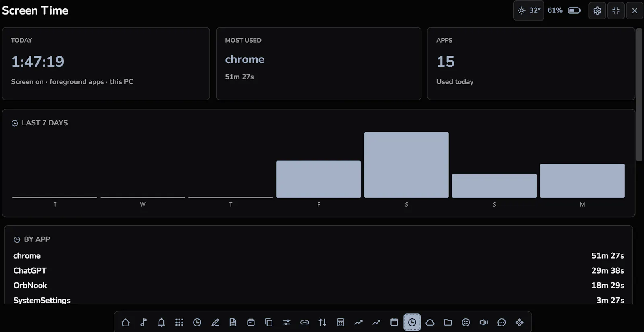Click the Friday bar in the chart

[318, 179]
